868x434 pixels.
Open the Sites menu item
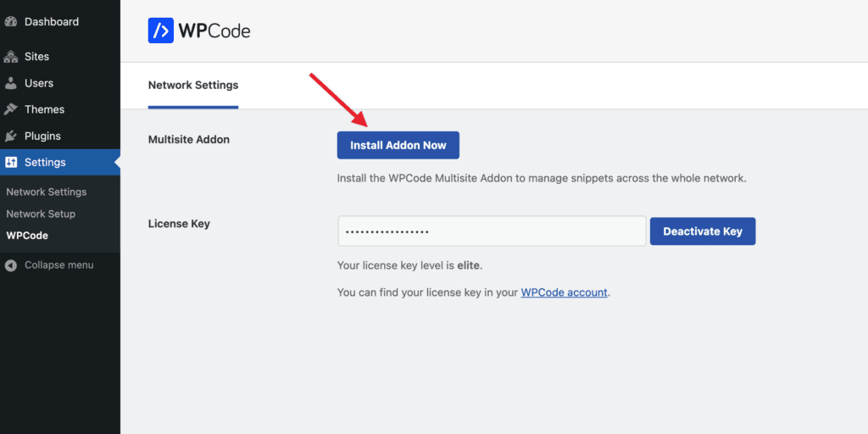click(x=60, y=57)
